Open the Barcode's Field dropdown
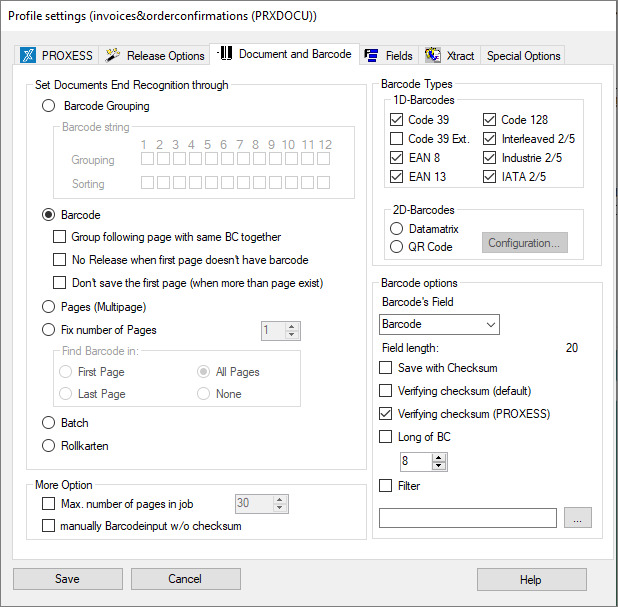This screenshot has height=607, width=618. (439, 324)
